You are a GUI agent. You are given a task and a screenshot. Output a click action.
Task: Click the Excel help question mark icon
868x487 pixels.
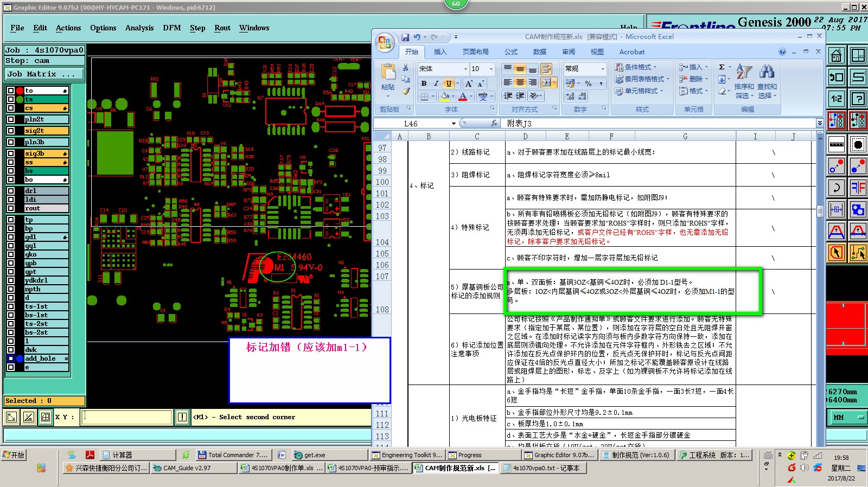click(782, 52)
